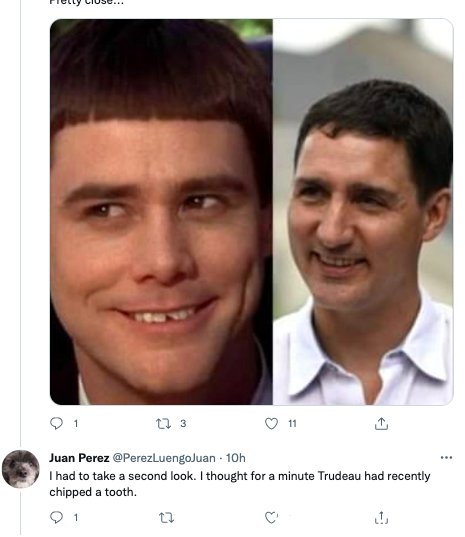Open share menu under the image tweet
The height and width of the screenshot is (537, 465).
pyautogui.click(x=381, y=424)
